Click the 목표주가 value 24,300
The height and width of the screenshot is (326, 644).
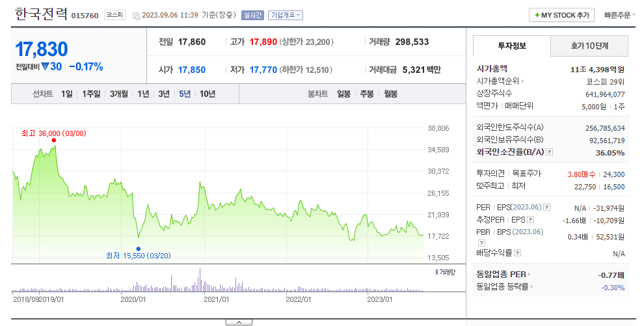(614, 174)
